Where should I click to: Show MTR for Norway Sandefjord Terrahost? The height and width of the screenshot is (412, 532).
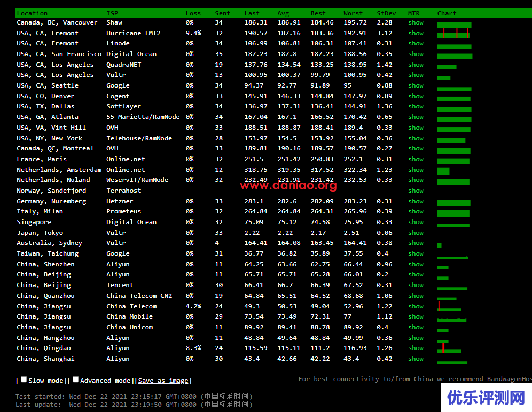416,191
